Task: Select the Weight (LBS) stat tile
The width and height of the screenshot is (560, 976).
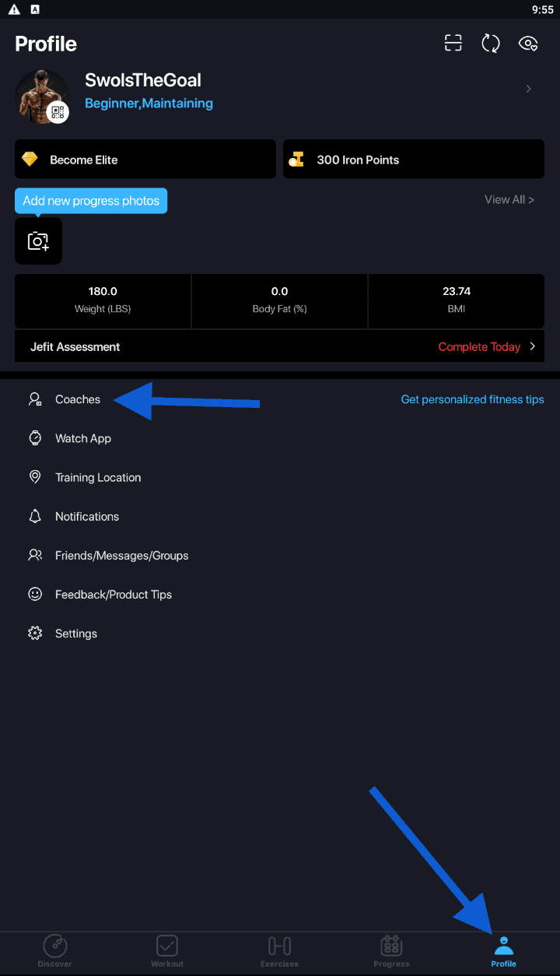Action: (x=103, y=300)
